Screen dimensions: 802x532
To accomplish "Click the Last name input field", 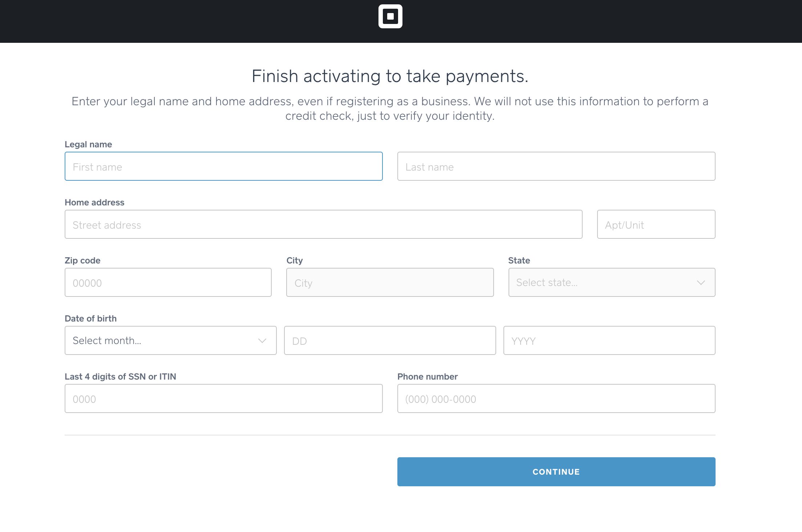I will coord(556,166).
